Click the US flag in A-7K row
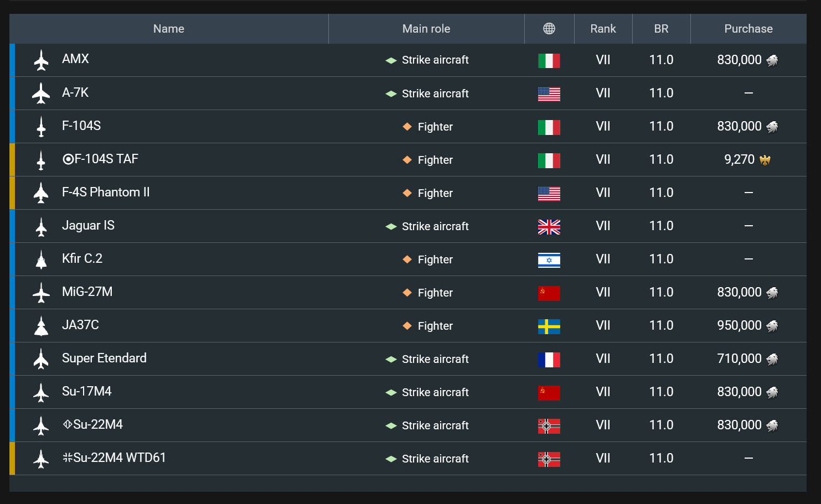821x504 pixels. point(549,94)
